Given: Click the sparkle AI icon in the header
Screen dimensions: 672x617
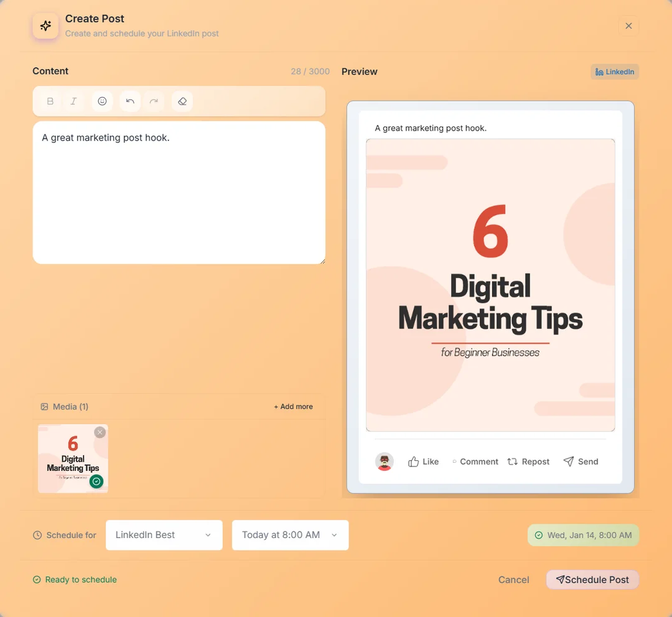Looking at the screenshot, I should click(45, 26).
